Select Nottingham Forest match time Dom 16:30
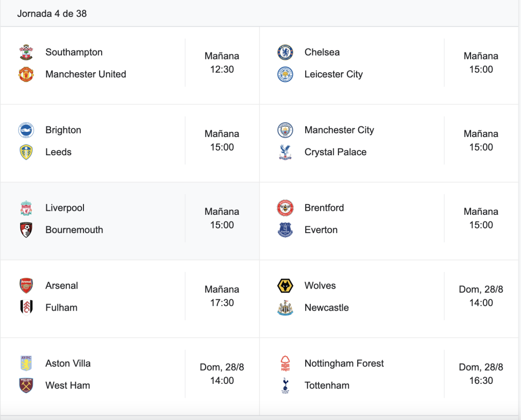The image size is (521, 420). pos(481,374)
